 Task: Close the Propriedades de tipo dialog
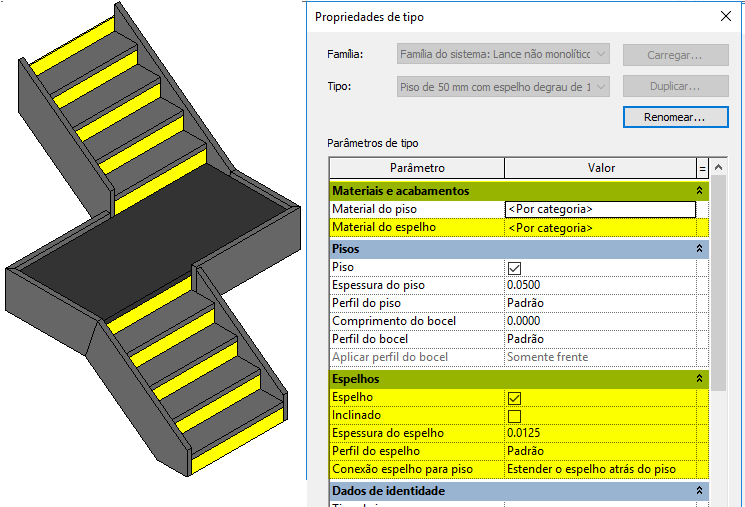pos(725,17)
